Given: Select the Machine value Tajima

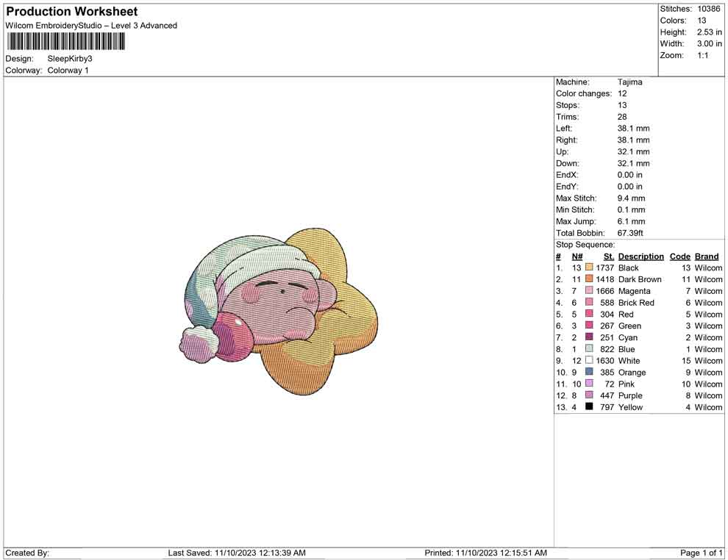Looking at the screenshot, I should click(x=630, y=82).
